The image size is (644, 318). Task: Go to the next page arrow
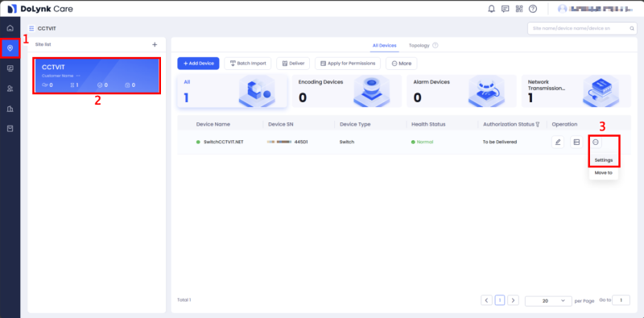click(513, 300)
